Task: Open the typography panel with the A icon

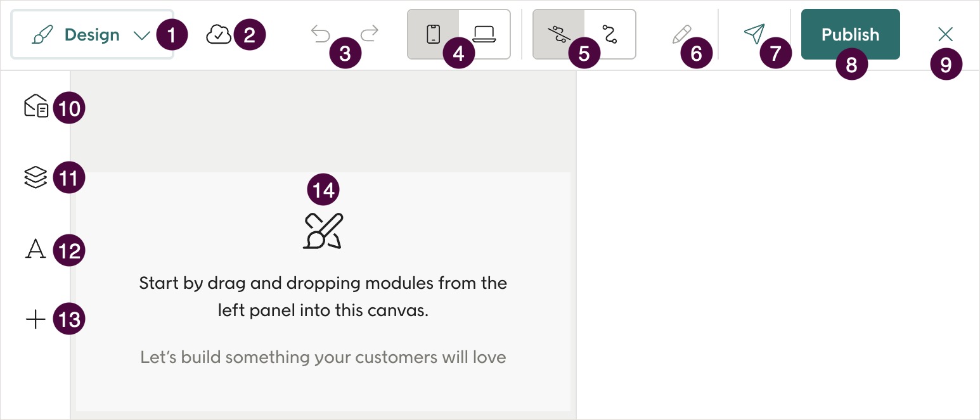Action: tap(35, 250)
